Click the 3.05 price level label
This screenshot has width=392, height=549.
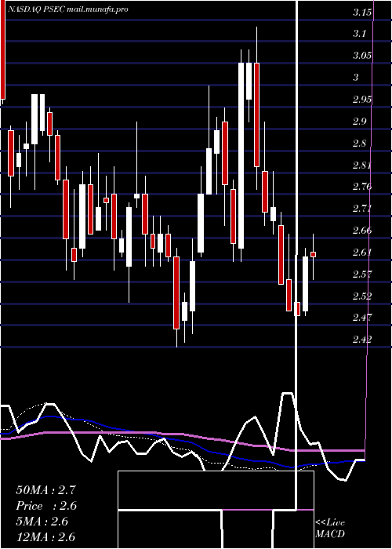(362, 56)
